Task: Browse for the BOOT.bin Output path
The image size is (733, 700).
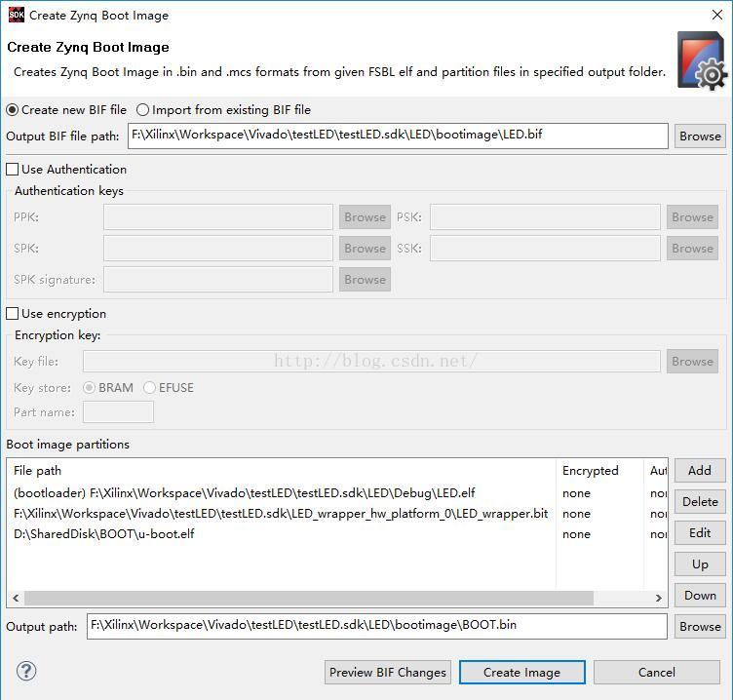Action: coord(700,626)
